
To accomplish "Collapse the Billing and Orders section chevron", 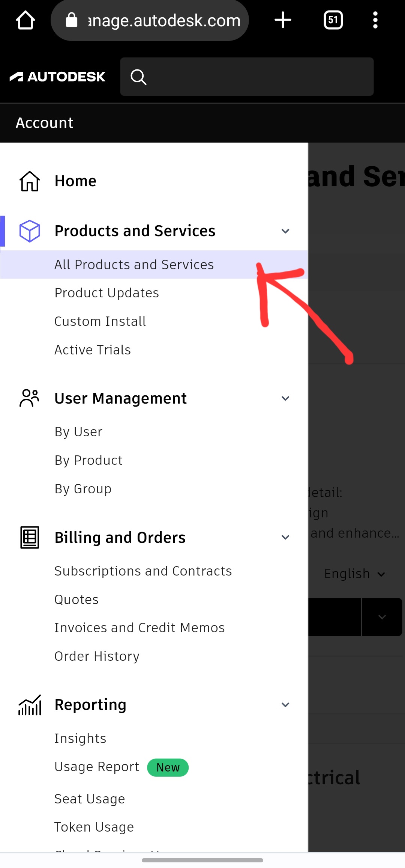I will (x=285, y=538).
